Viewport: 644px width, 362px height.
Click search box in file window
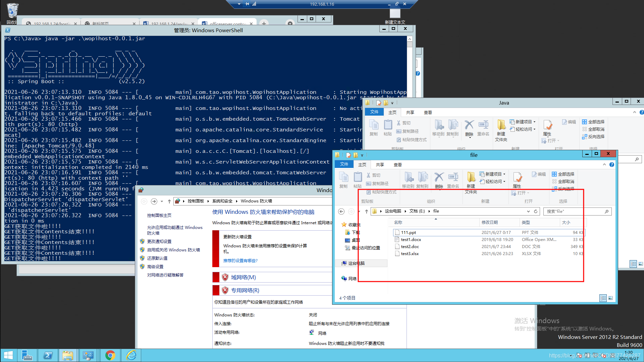tap(577, 211)
